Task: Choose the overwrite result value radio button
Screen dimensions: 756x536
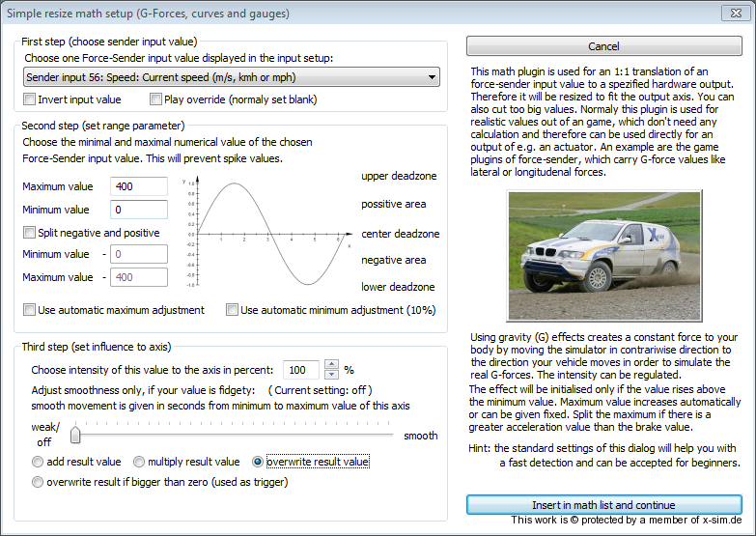Action: pyautogui.click(x=258, y=463)
